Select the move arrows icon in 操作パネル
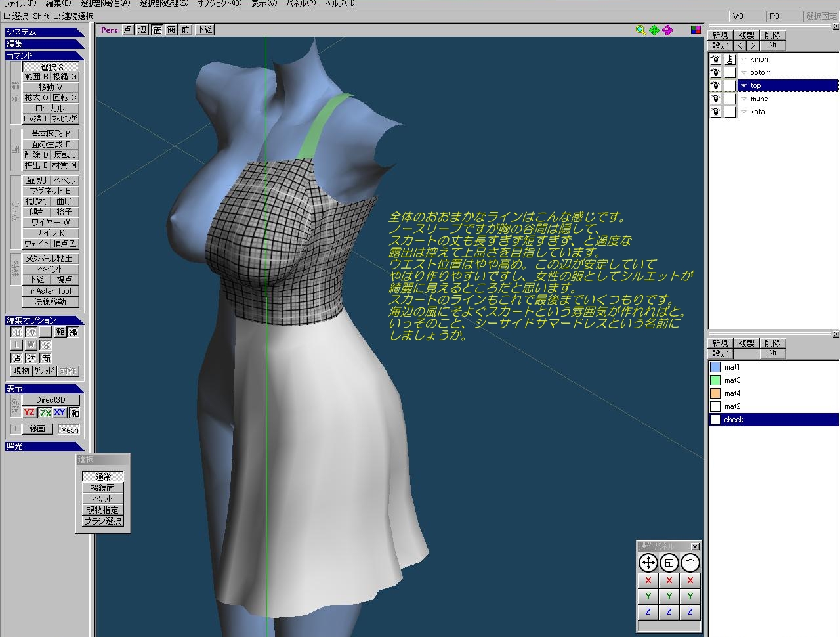This screenshot has height=637, width=840. [648, 563]
